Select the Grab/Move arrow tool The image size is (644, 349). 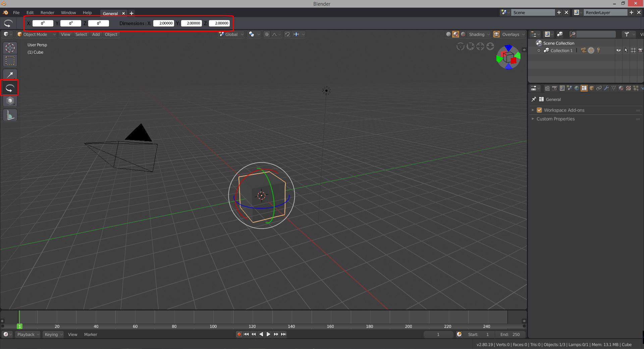pyautogui.click(x=10, y=75)
